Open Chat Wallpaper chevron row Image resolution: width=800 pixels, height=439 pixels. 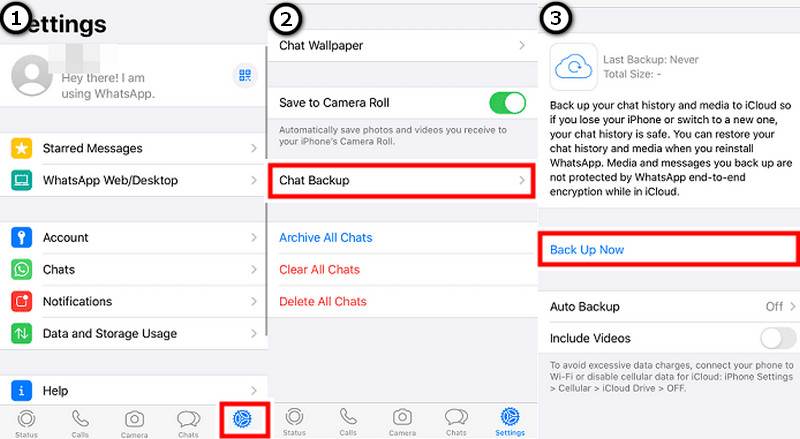[402, 45]
